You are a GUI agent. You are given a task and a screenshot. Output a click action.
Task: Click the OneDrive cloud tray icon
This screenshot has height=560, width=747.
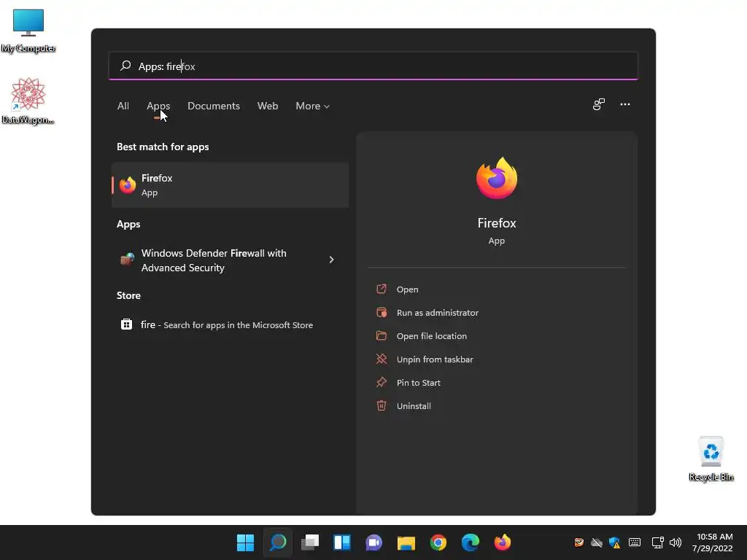tap(597, 542)
